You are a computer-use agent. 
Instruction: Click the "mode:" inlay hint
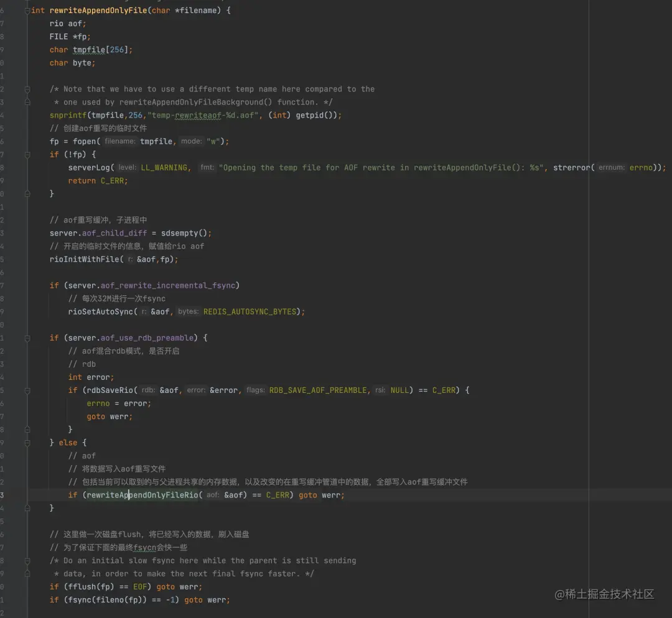click(191, 141)
